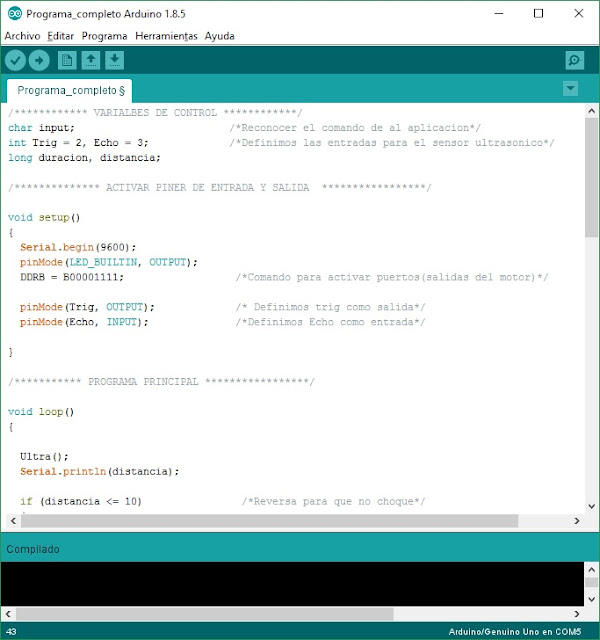Create a new sketch with New icon
Viewport: 600px width, 640px height.
67,60
